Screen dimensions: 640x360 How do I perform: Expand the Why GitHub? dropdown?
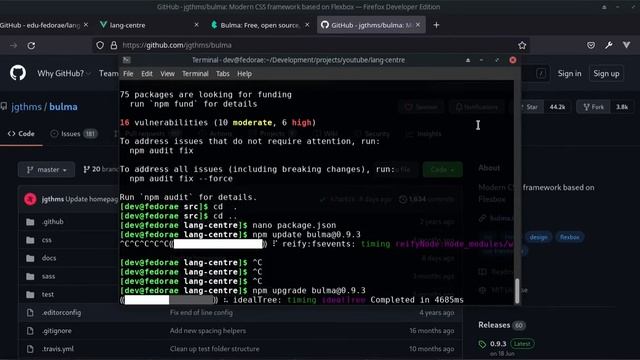point(63,73)
